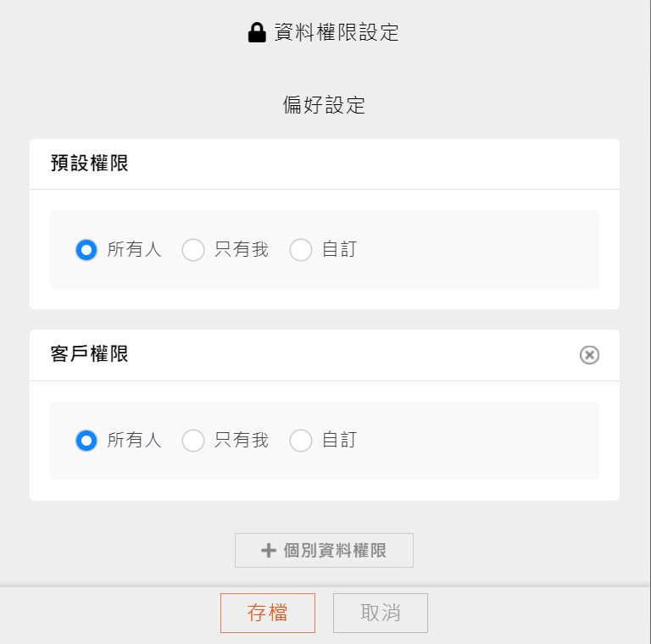
Task: Pick 自訂 radio under 預設權限
Action: coord(301,250)
